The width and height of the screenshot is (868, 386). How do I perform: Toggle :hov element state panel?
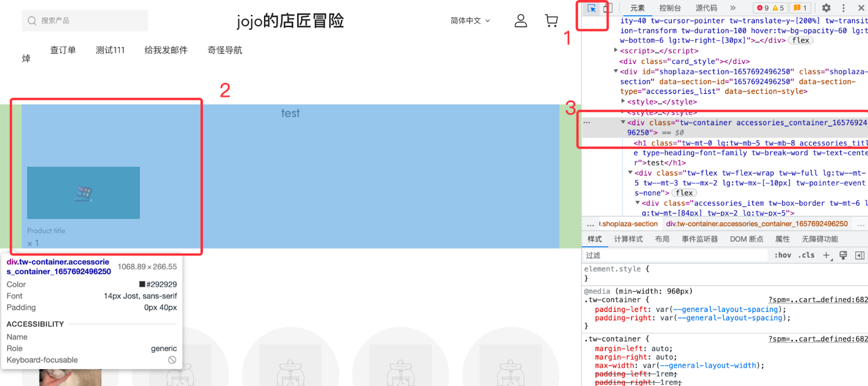coord(783,255)
